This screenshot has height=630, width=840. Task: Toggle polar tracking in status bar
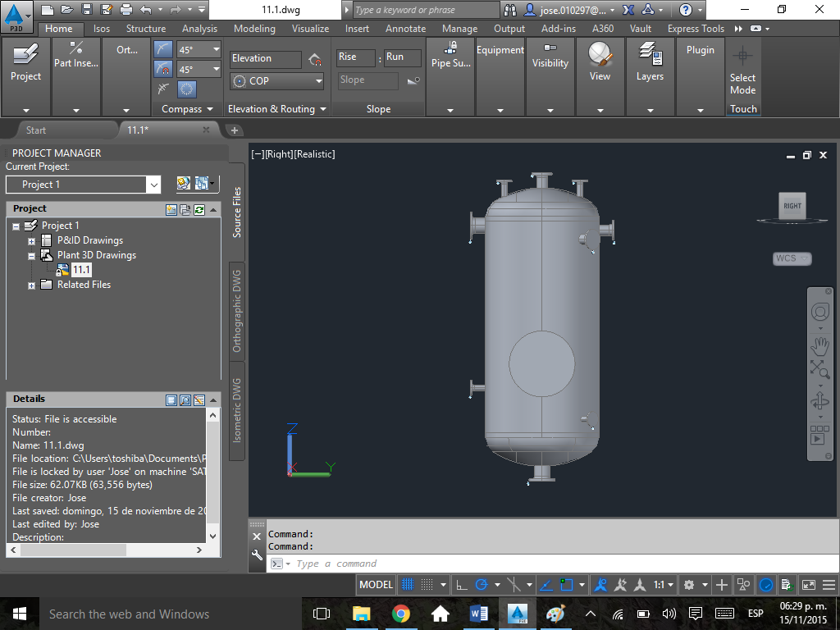(x=482, y=584)
